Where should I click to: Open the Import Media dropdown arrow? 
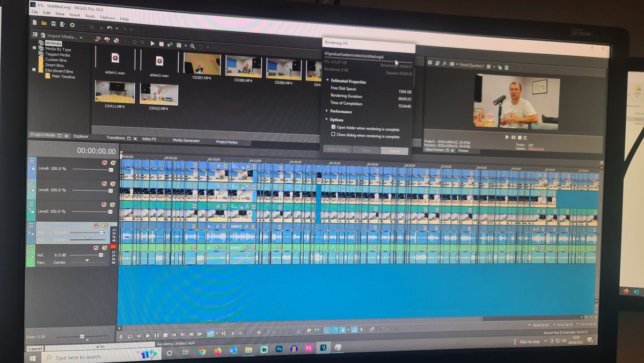click(x=82, y=38)
